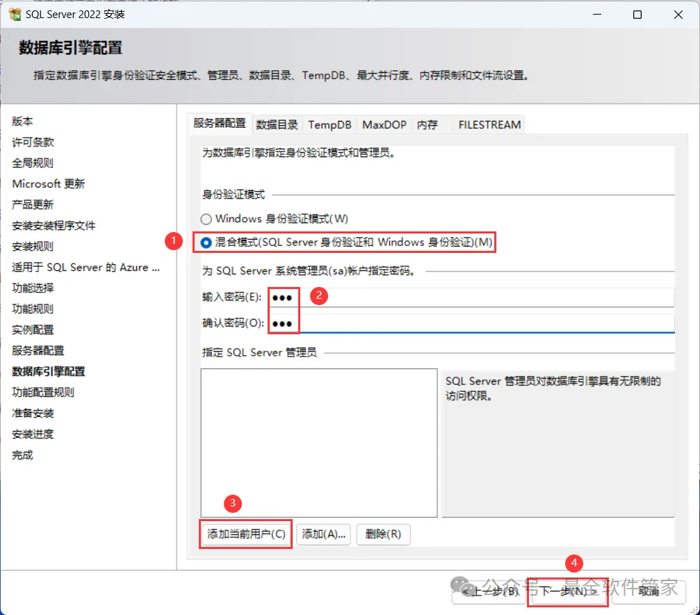Click the 版本 step in sidebar
The height and width of the screenshot is (615, 700).
pyautogui.click(x=22, y=122)
